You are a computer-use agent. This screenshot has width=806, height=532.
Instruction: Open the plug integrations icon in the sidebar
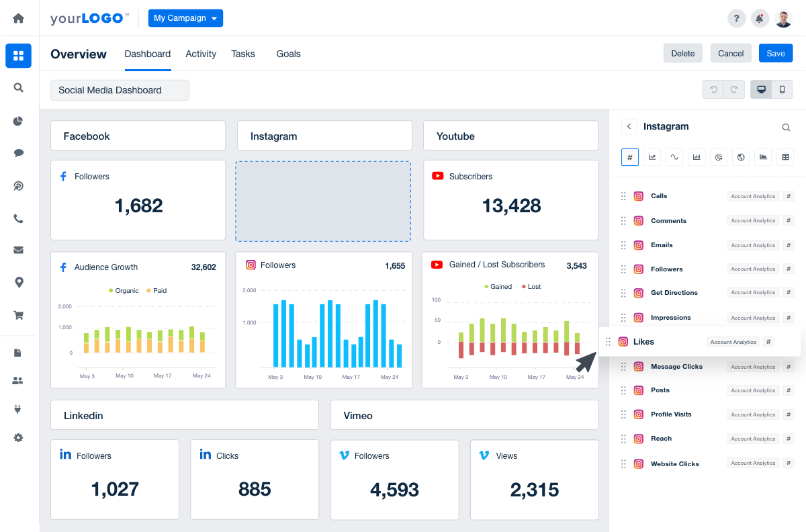[18, 408]
